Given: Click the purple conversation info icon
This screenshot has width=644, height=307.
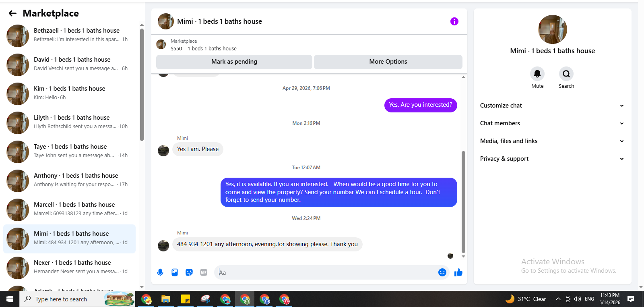Looking at the screenshot, I should pos(454,21).
